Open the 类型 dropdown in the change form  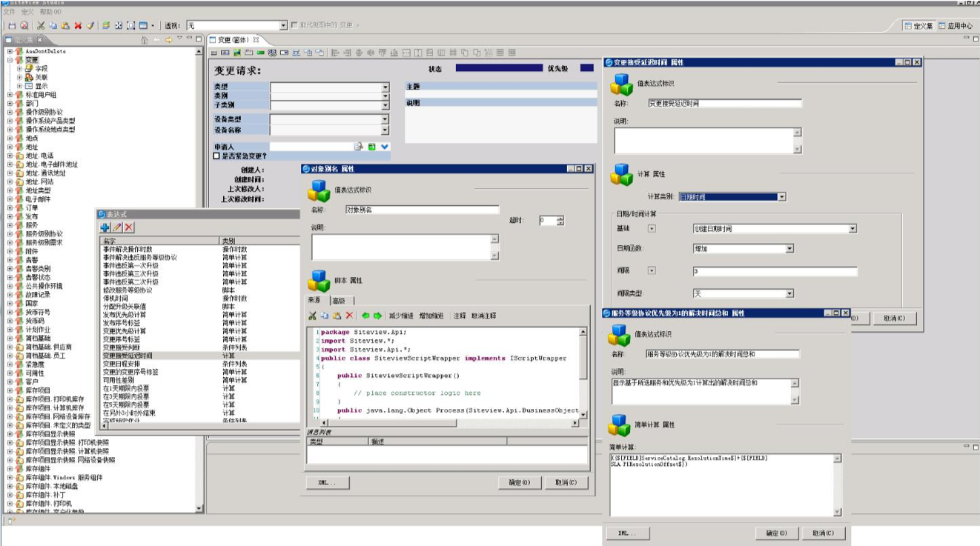385,87
